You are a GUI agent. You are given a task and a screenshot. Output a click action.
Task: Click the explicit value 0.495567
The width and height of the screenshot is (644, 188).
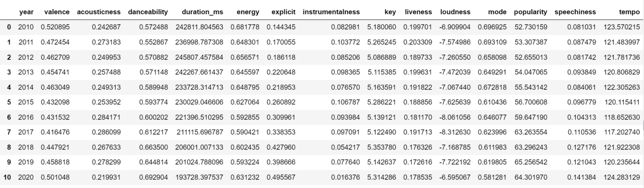[281, 177]
